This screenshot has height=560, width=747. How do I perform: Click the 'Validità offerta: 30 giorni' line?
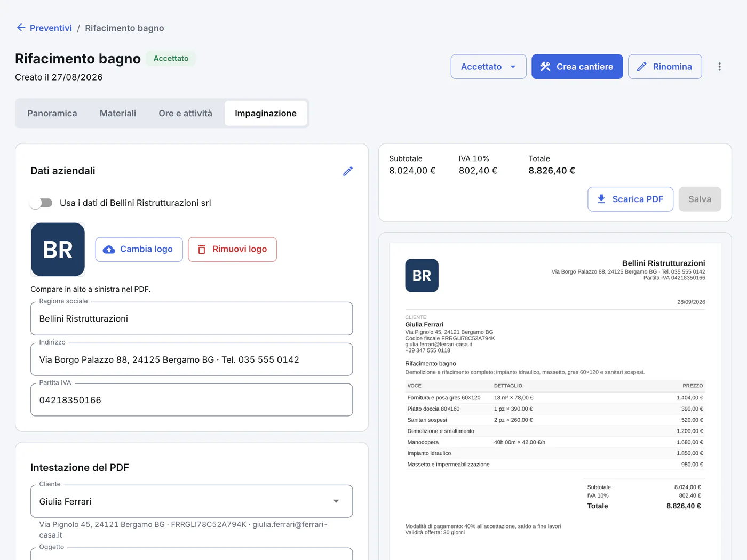pyautogui.click(x=435, y=532)
